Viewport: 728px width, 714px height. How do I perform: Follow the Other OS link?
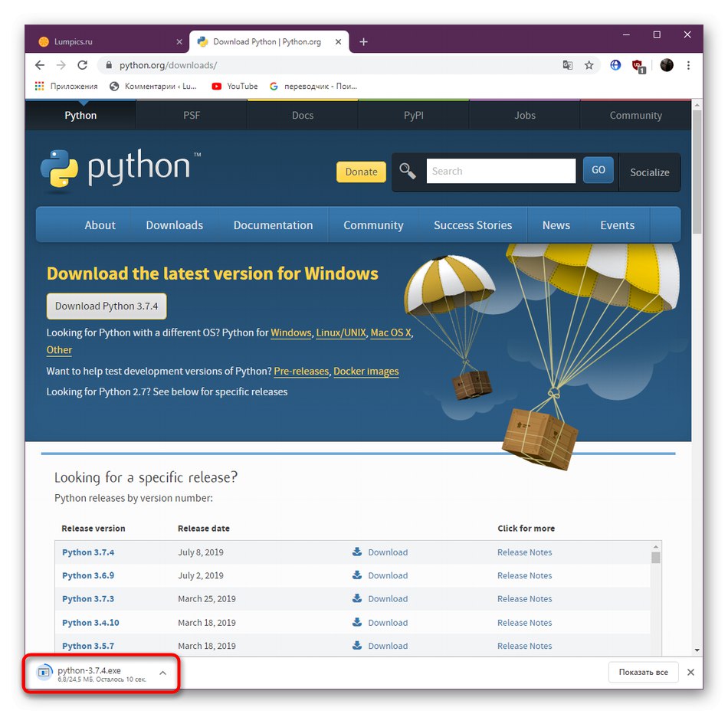(59, 350)
